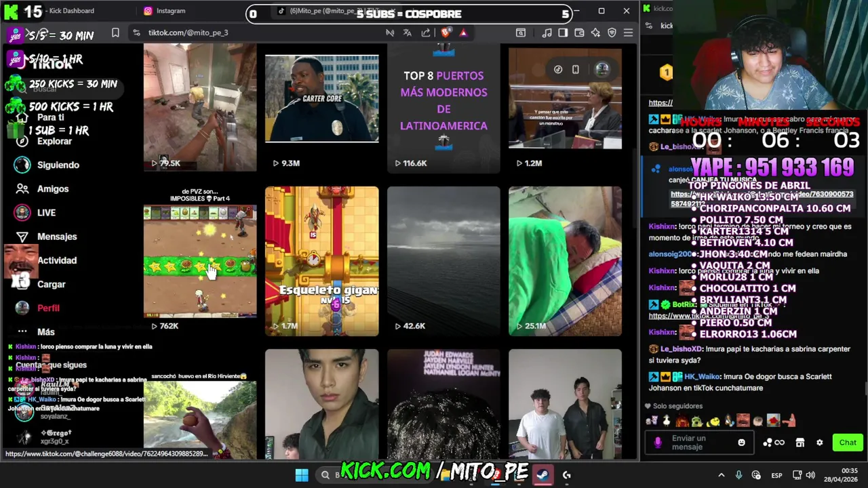The height and width of the screenshot is (488, 868).
Task: Click the Amigos people icon
Action: coord(22,188)
